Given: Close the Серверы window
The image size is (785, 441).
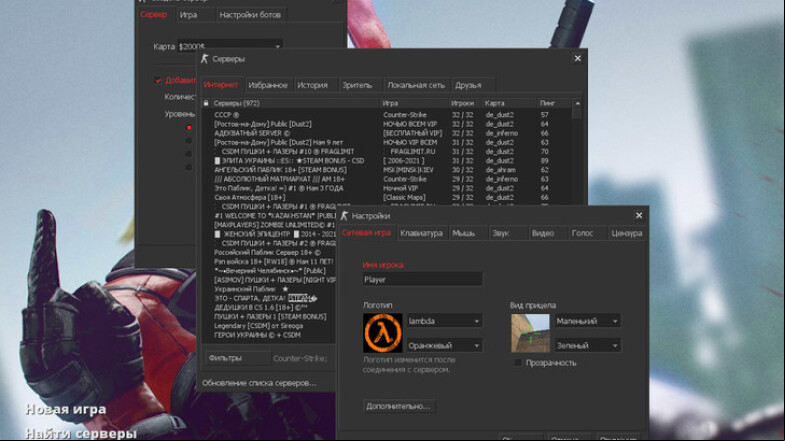Looking at the screenshot, I should (578, 59).
